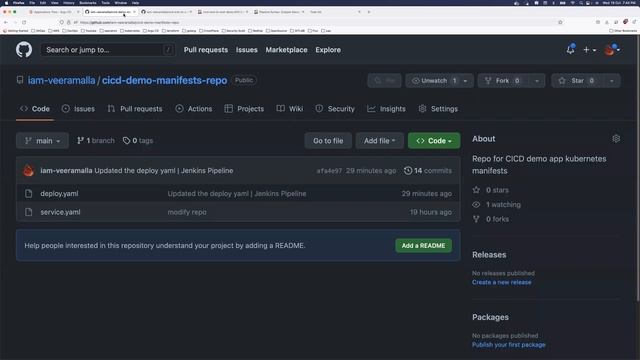
Task: Switch to the Insights tab
Action: 387,109
